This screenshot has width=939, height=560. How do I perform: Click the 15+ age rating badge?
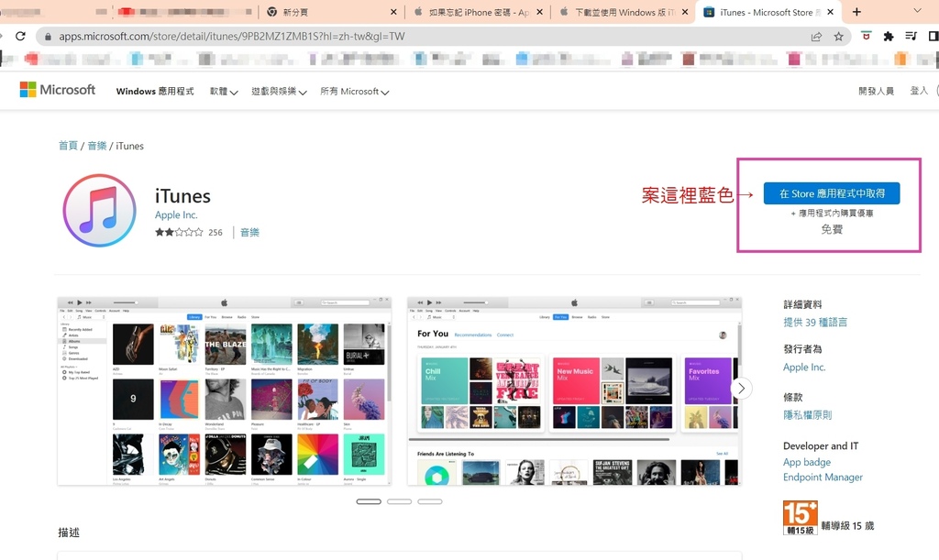click(x=800, y=518)
